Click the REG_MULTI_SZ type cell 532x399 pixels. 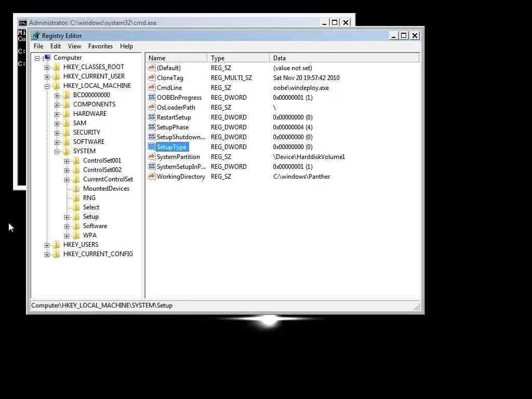(231, 78)
